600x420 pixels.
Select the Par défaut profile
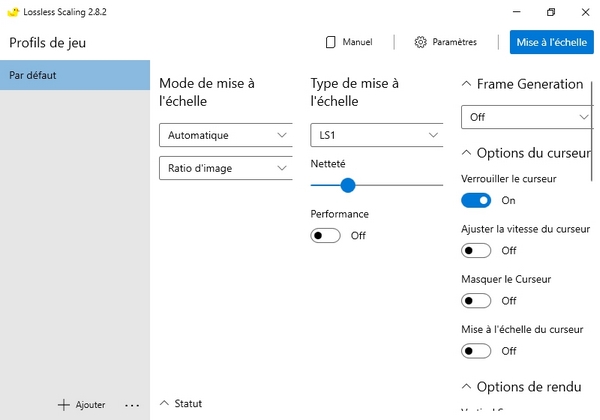75,75
